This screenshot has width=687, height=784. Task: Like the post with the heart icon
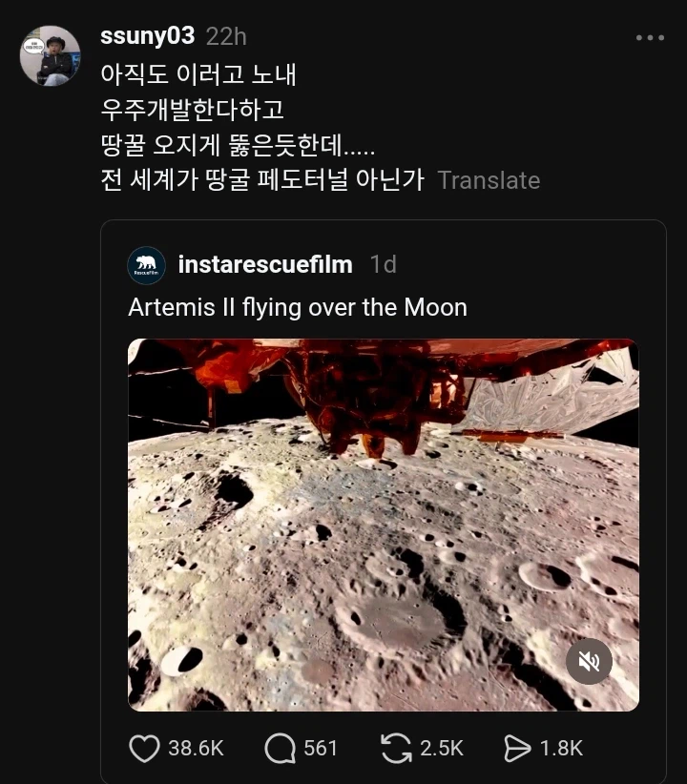pyautogui.click(x=144, y=749)
